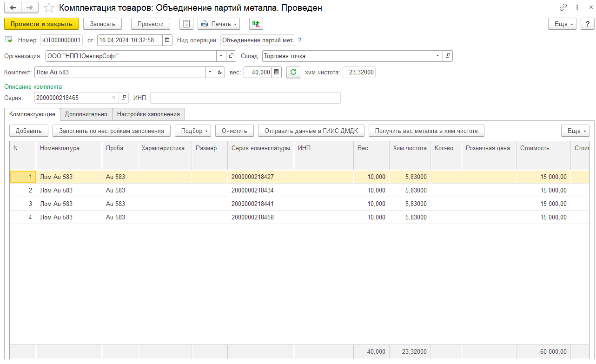The height and width of the screenshot is (364, 596).
Task: Click the хим.чистота field with 23,32000
Action: pyautogui.click(x=359, y=73)
